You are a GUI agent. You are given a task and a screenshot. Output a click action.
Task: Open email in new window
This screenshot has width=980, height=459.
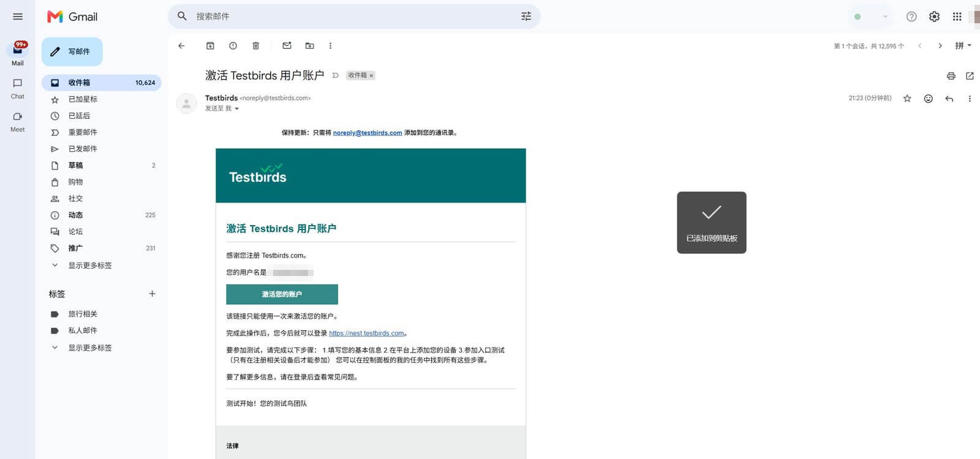970,76
